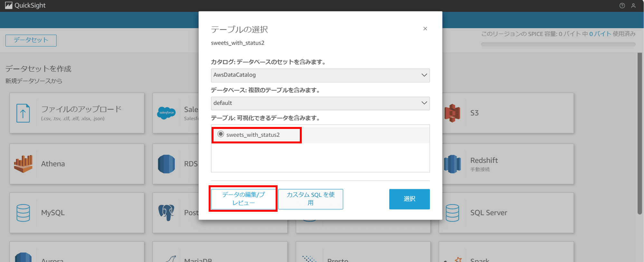Click the データセットを作成 heading

pos(38,69)
